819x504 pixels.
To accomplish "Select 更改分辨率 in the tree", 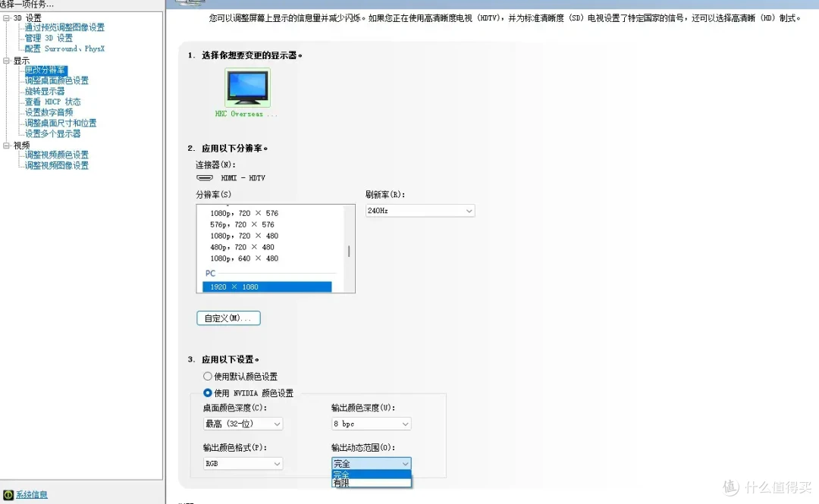I will (x=46, y=70).
